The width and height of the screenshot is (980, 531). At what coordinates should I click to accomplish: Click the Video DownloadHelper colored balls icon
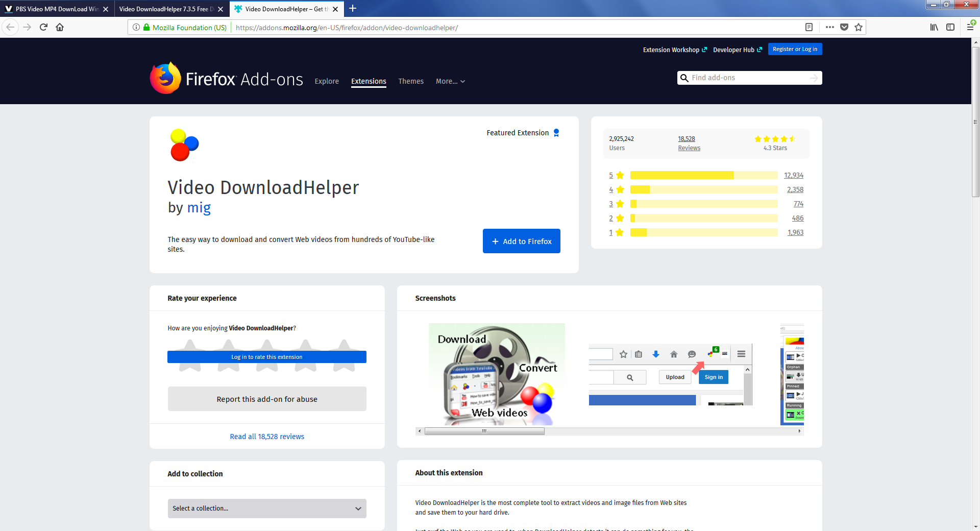(184, 145)
